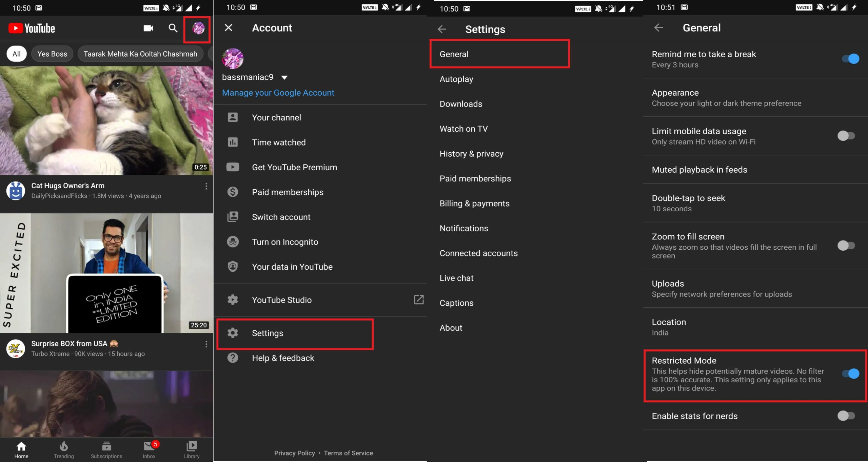Expand account switcher arrow next to bassmaniac9
The image size is (868, 462).
tap(284, 78)
